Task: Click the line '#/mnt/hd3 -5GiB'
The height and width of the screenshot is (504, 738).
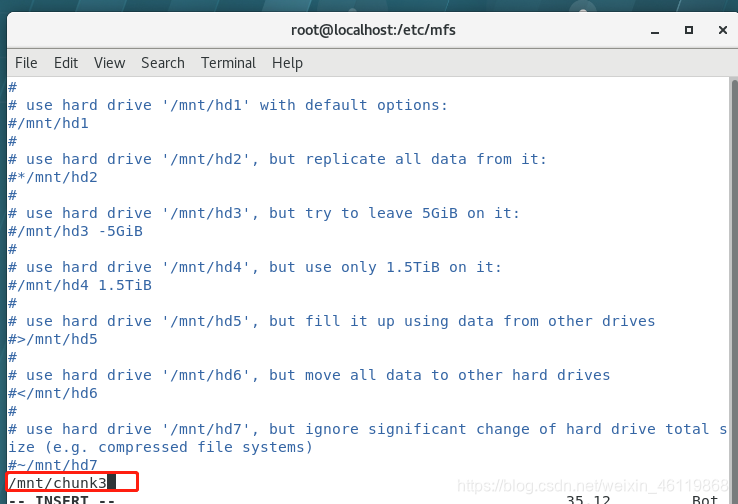Action: point(75,231)
